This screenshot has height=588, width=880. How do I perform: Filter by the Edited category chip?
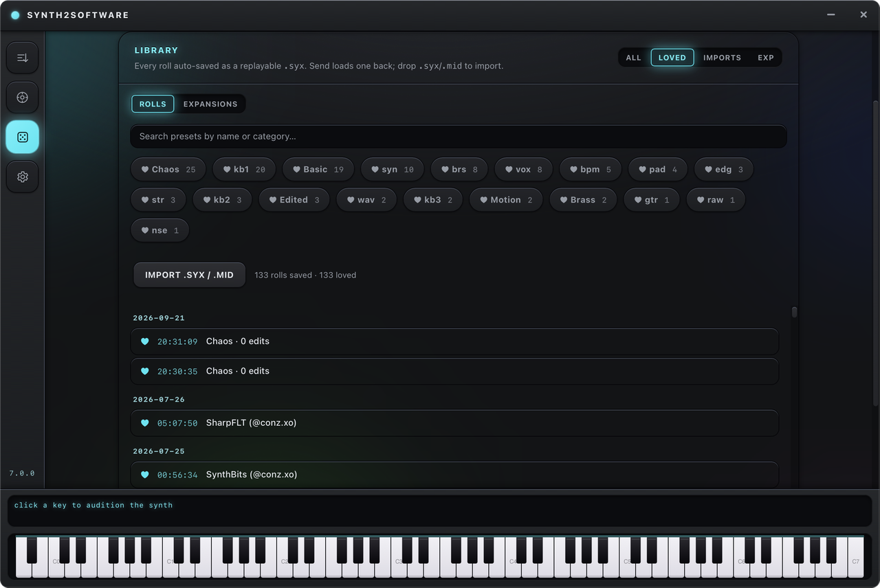294,200
